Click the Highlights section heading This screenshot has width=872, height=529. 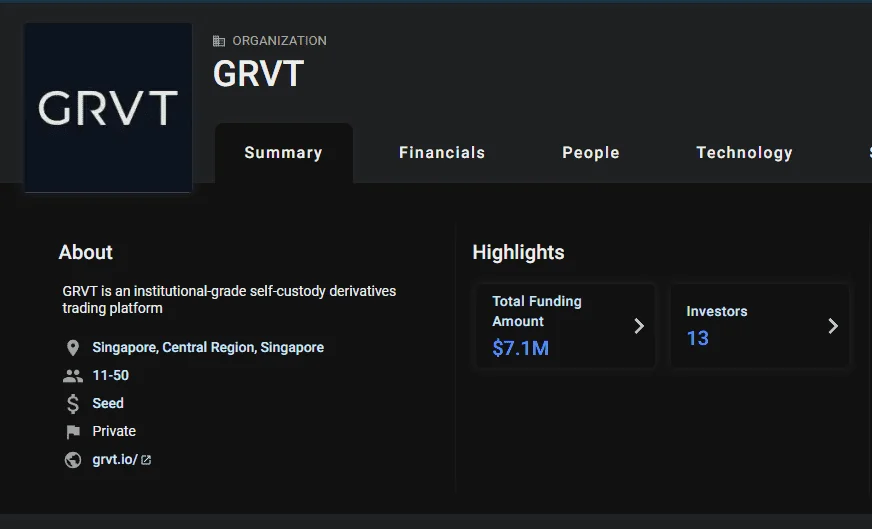click(x=518, y=253)
